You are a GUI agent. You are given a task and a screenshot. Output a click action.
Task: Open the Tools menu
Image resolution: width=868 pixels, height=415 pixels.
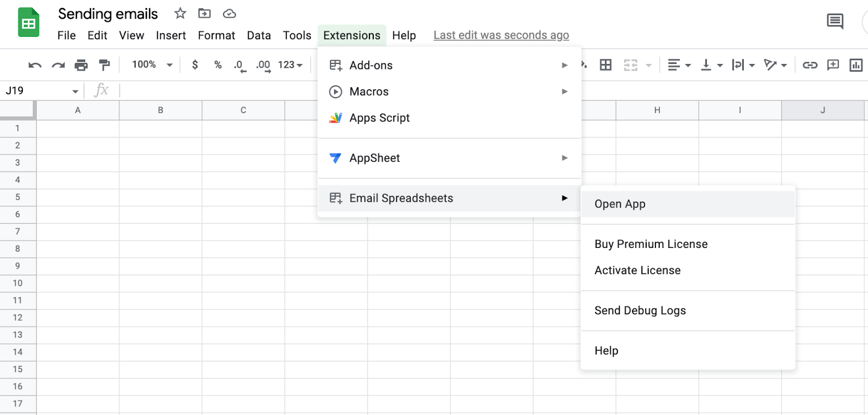point(297,35)
